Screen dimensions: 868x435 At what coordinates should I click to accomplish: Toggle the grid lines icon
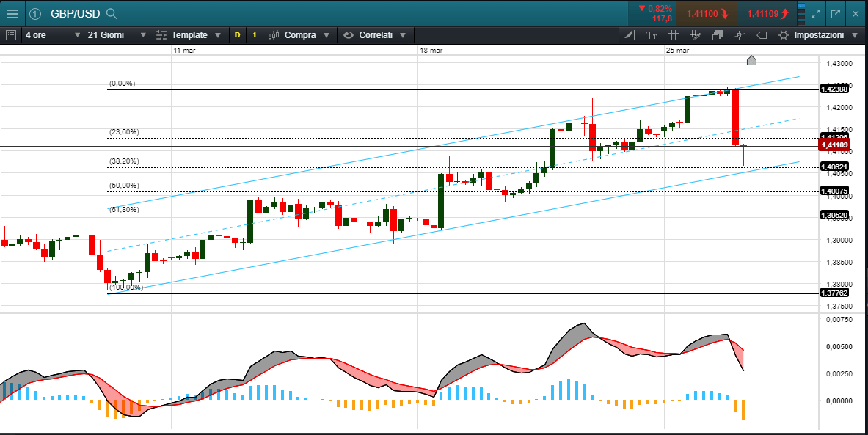point(673,35)
